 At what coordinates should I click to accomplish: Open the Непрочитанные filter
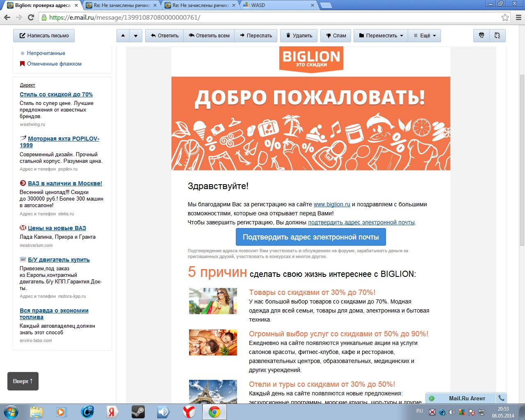point(46,53)
